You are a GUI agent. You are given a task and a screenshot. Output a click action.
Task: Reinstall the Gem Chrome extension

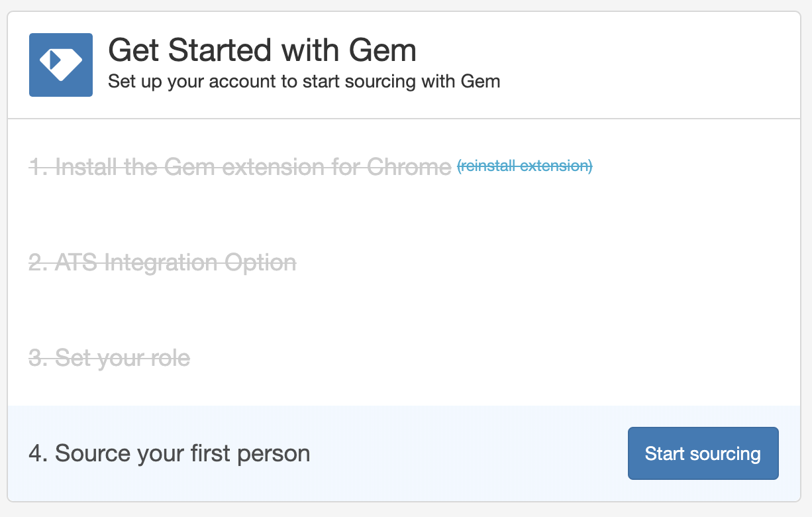(x=525, y=166)
